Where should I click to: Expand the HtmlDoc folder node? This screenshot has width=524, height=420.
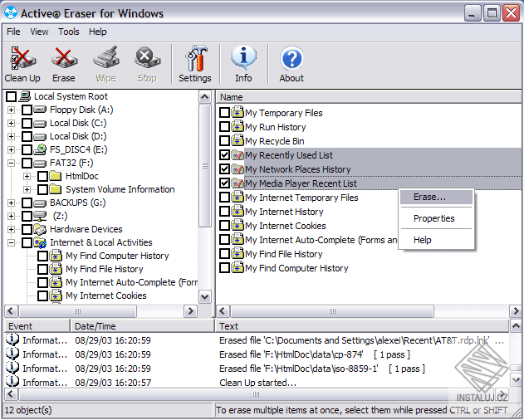pyautogui.click(x=27, y=176)
